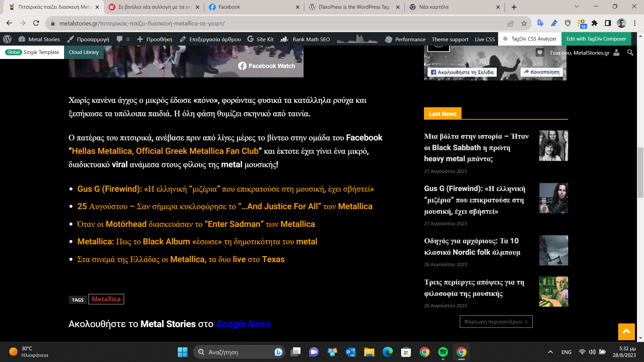Launch Spotify from the taskbar

click(443, 352)
